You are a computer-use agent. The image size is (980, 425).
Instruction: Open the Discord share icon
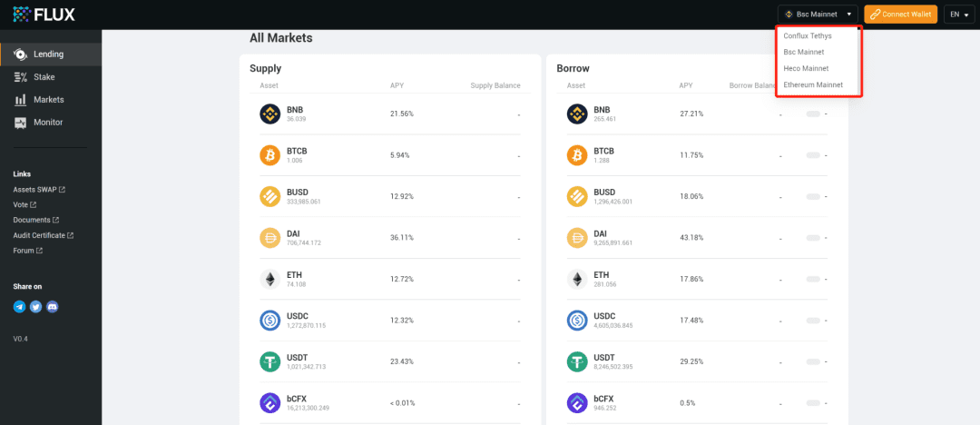click(x=52, y=307)
